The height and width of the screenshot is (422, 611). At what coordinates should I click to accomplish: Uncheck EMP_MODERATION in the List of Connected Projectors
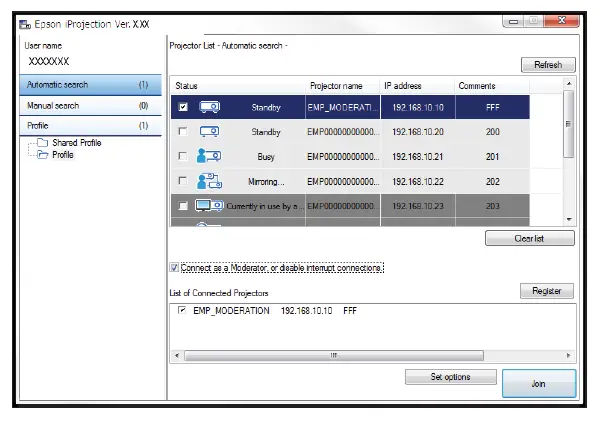pyautogui.click(x=182, y=310)
